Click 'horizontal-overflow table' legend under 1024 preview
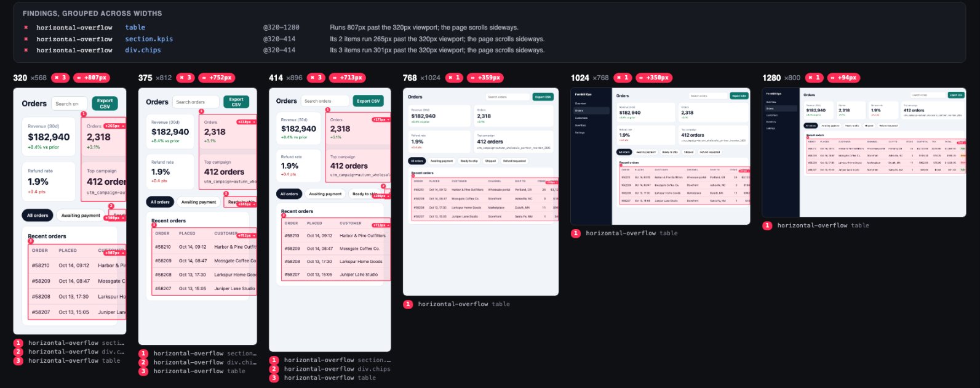Viewport: 980px width, 388px height. click(632, 233)
